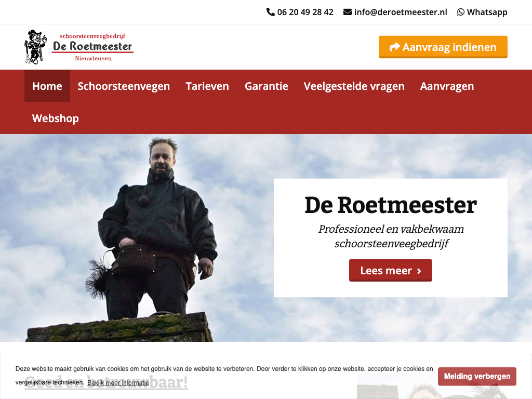
Task: Click the Whatsapp logo icon
Action: (x=460, y=12)
